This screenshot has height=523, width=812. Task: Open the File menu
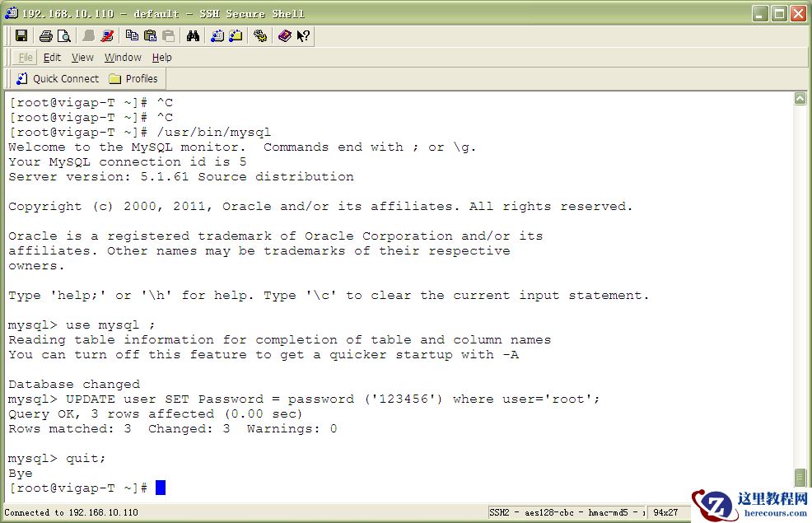[26, 58]
